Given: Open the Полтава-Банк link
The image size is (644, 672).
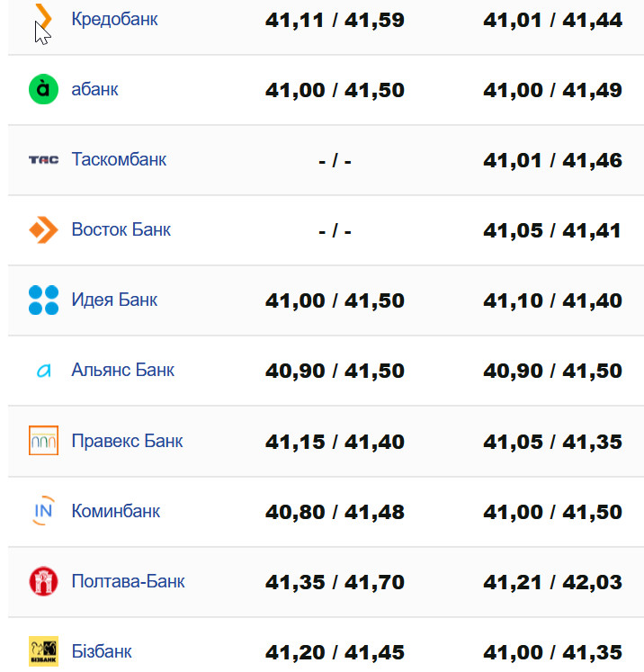Looking at the screenshot, I should tap(128, 581).
